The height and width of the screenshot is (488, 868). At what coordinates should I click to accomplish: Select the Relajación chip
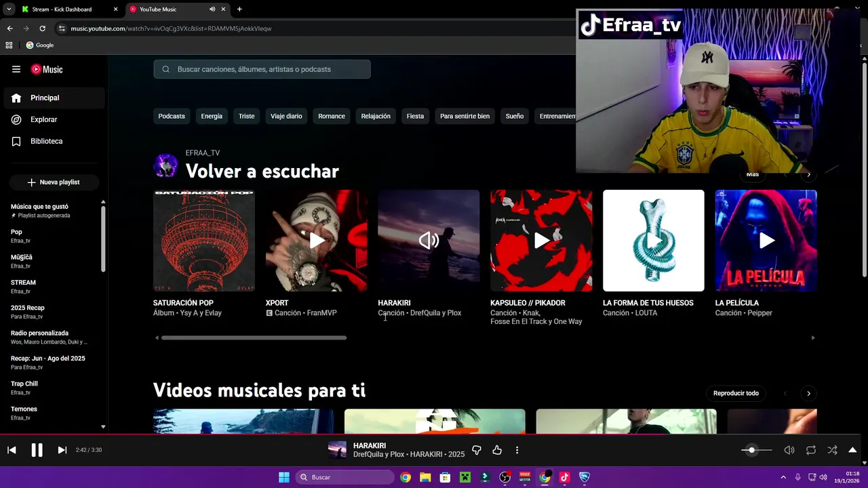[376, 116]
